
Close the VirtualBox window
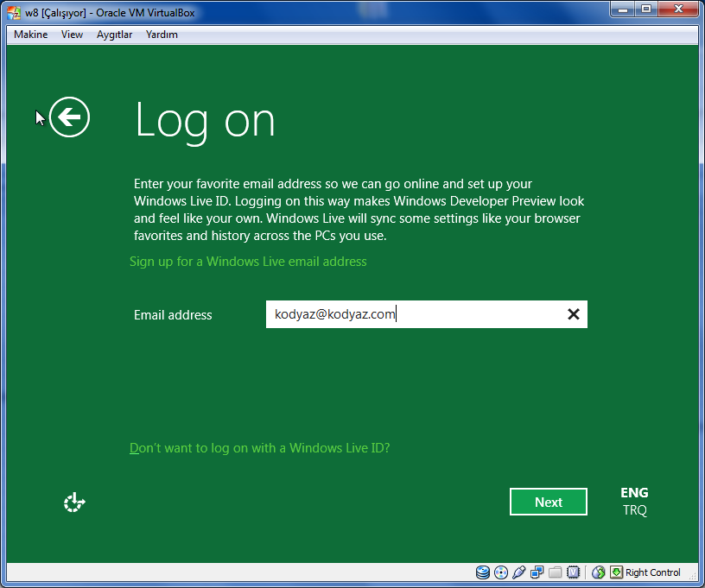678,9
